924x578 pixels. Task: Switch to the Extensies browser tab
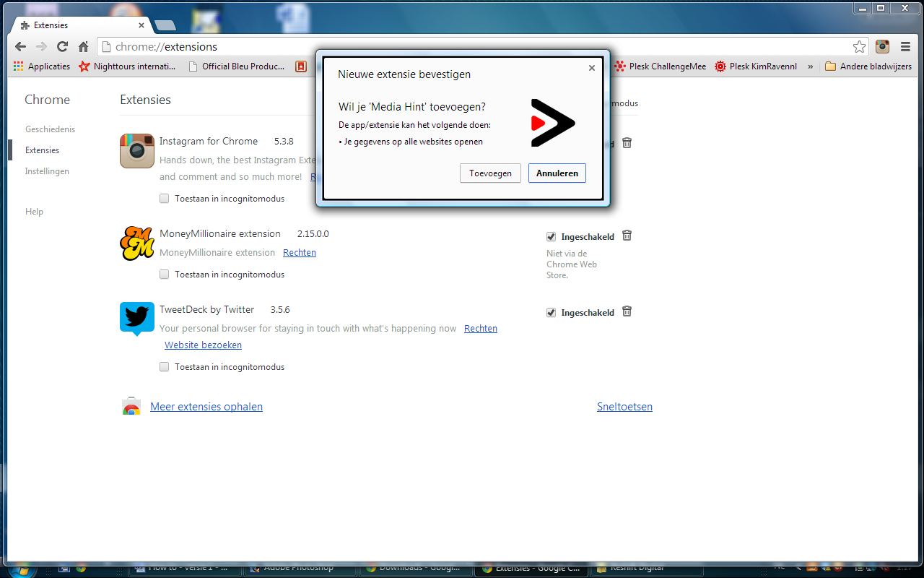click(x=81, y=25)
